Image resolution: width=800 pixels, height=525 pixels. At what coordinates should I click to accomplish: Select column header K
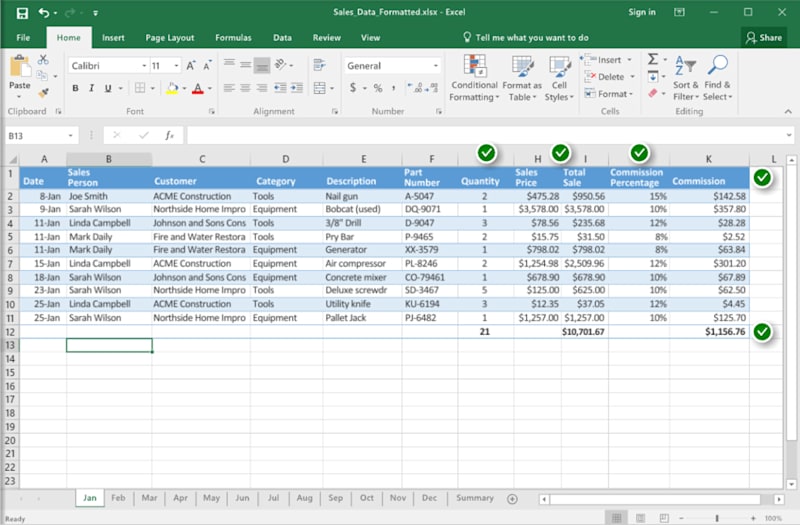coord(709,159)
